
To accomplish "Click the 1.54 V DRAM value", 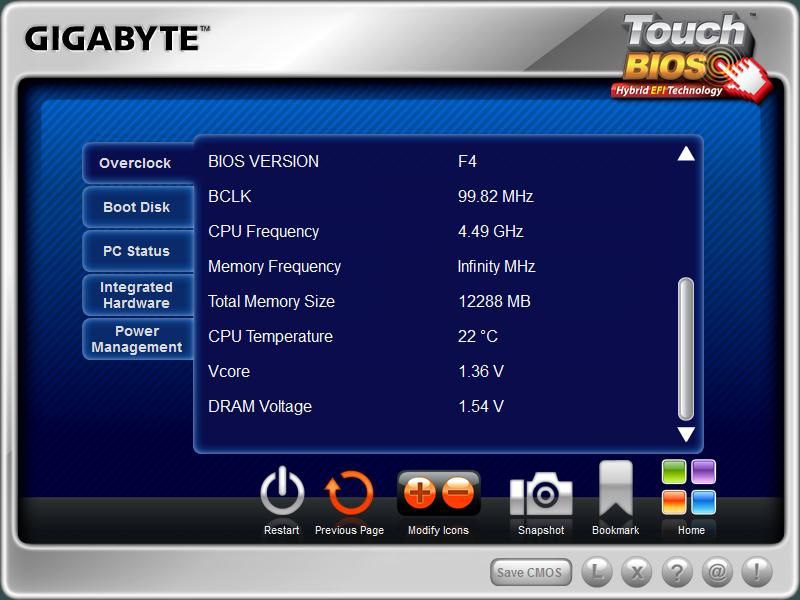I will [x=481, y=407].
